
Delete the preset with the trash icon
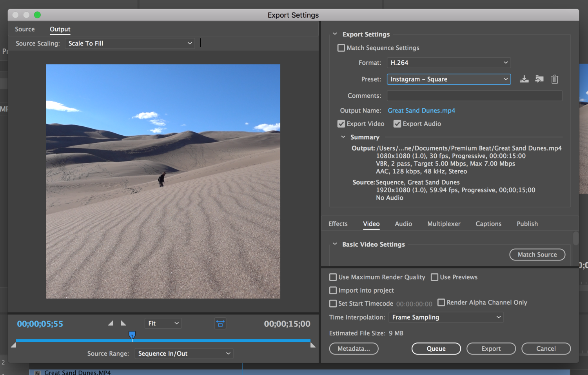click(554, 79)
